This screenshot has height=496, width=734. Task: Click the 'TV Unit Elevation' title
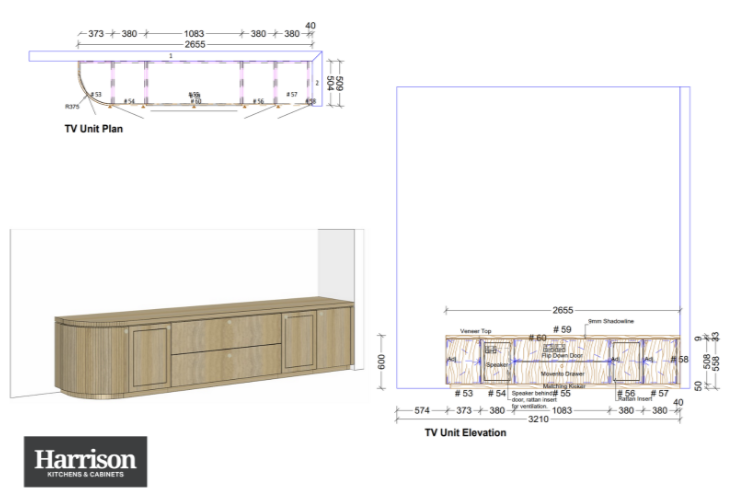click(465, 432)
